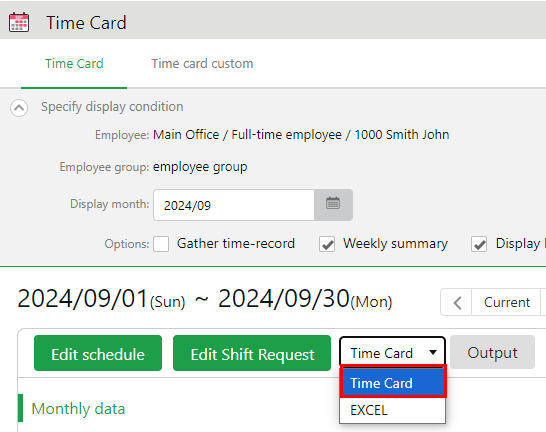Click the Output button
This screenshot has width=546, height=432.
click(x=492, y=352)
